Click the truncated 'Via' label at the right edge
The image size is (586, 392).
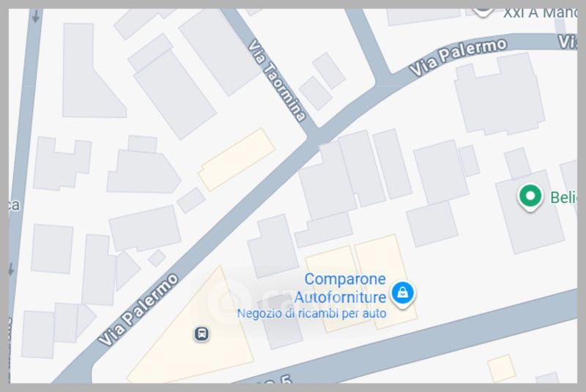[567, 42]
